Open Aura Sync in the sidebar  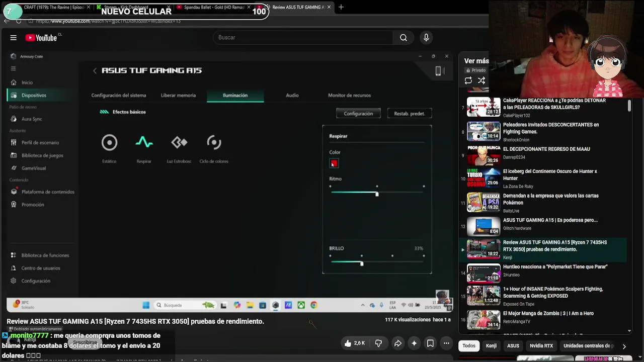point(32,119)
